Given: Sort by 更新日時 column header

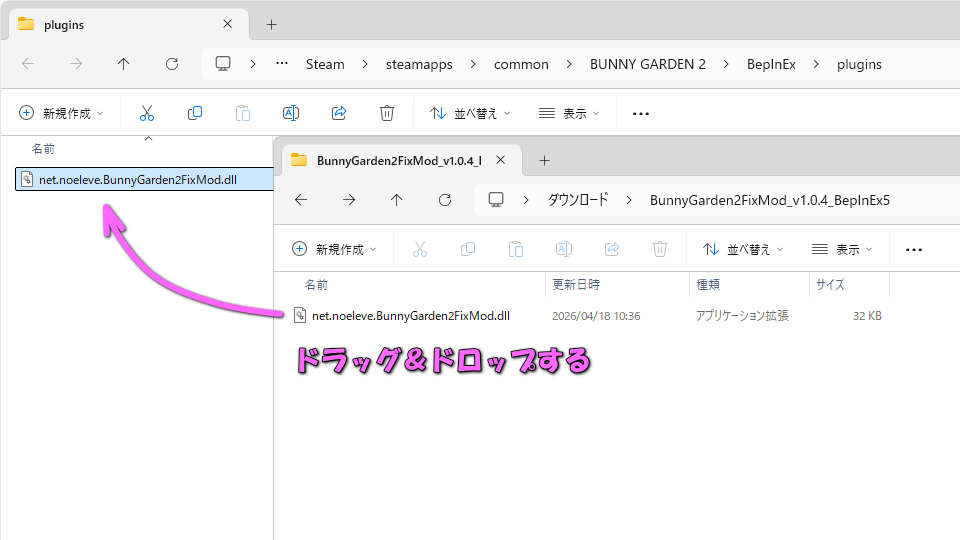Looking at the screenshot, I should pos(576,285).
